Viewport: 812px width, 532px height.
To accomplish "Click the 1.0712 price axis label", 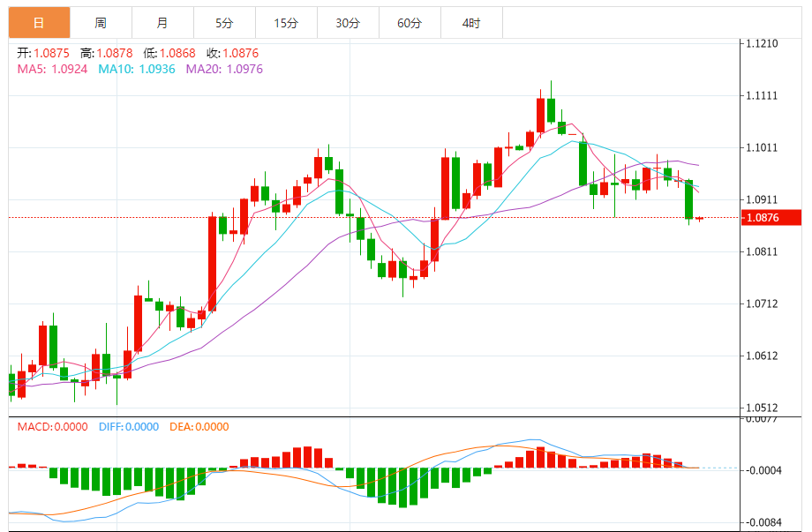I will point(762,303).
